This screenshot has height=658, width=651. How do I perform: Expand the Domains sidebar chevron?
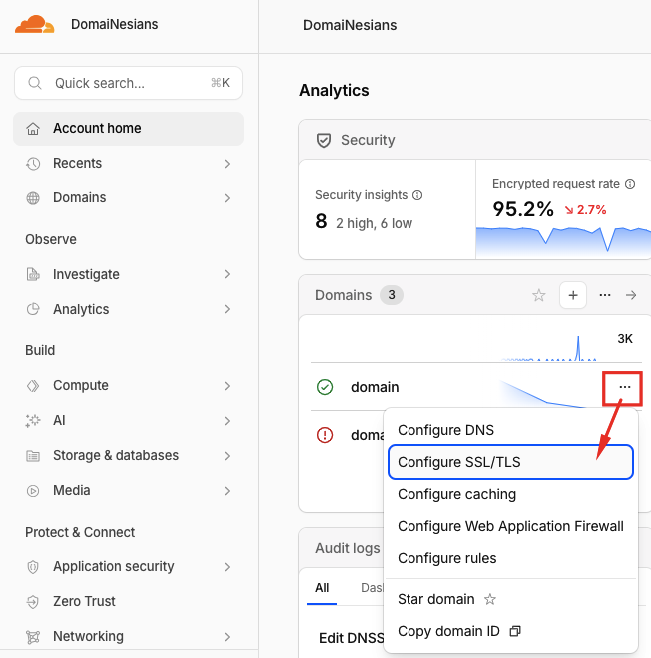pos(227,198)
